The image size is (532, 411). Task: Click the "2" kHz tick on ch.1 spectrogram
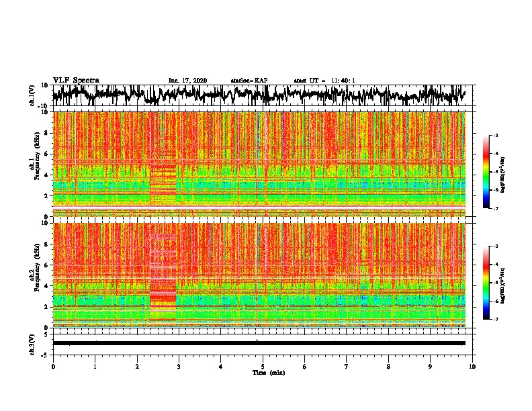pos(46,196)
